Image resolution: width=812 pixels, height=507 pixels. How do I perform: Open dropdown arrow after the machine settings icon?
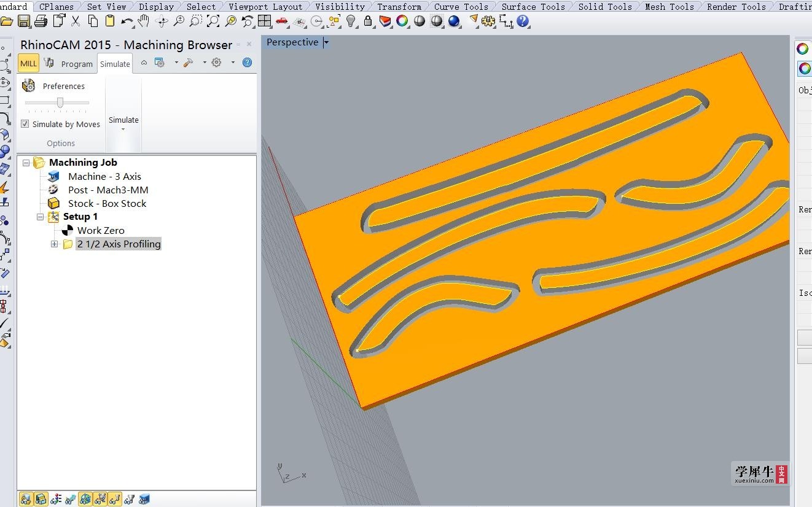[x=176, y=63]
